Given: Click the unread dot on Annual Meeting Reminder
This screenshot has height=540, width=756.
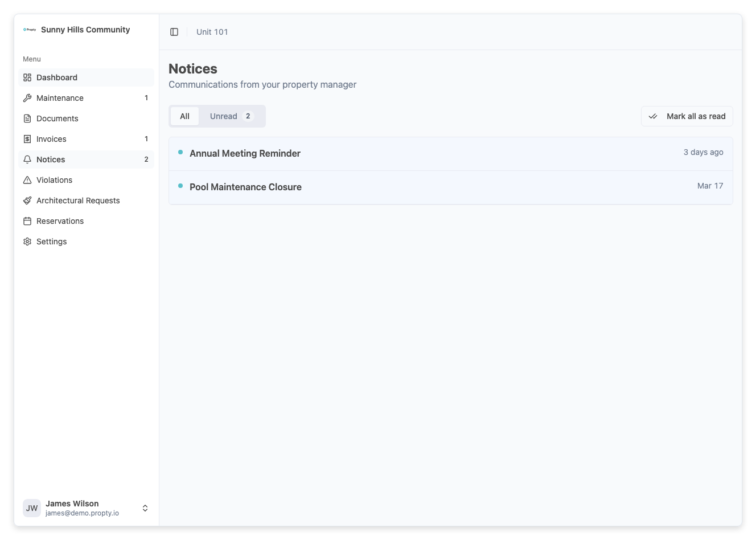Looking at the screenshot, I should [x=180, y=153].
